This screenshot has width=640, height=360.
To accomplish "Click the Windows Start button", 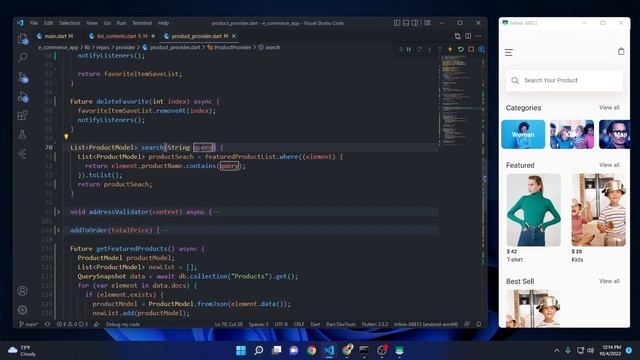I will pos(241,350).
